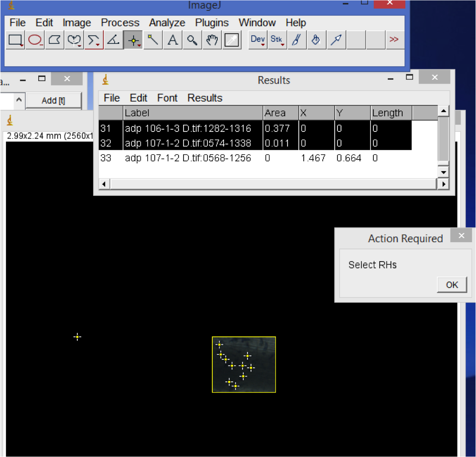
Task: Select the Color picker eyedropper tool
Action: click(232, 40)
